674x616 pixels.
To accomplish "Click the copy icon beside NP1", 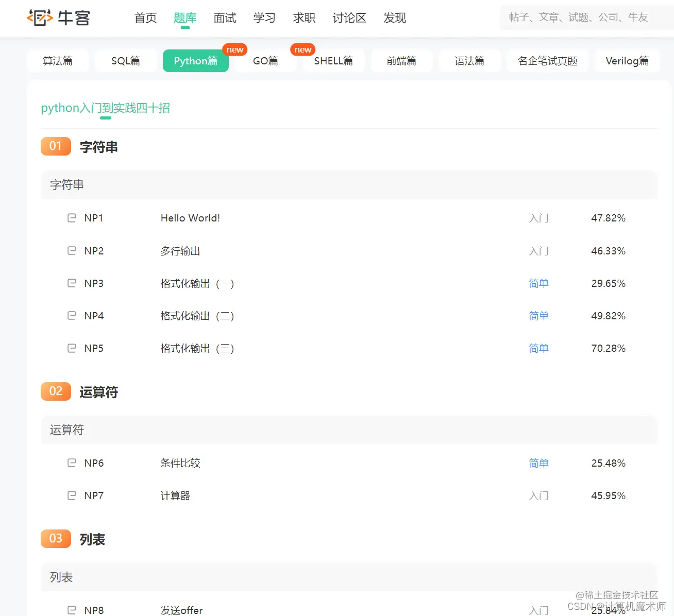I will click(x=71, y=218).
